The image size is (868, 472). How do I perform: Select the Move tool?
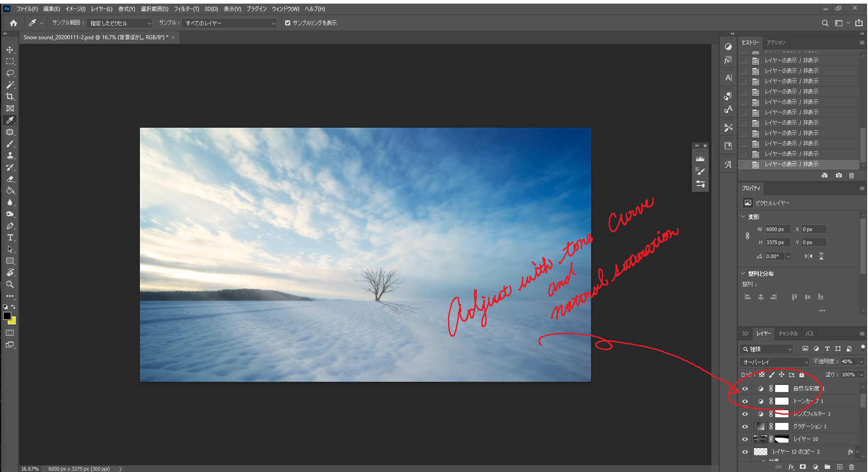(10, 50)
